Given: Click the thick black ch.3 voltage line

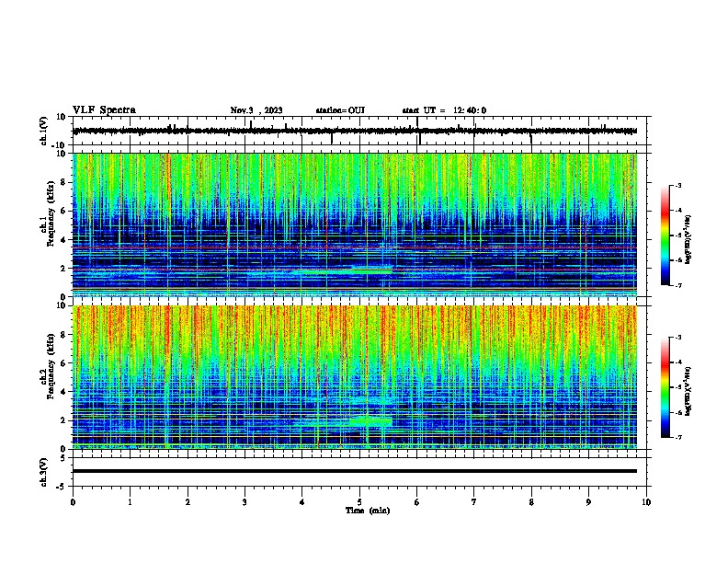Looking at the screenshot, I should point(355,471).
